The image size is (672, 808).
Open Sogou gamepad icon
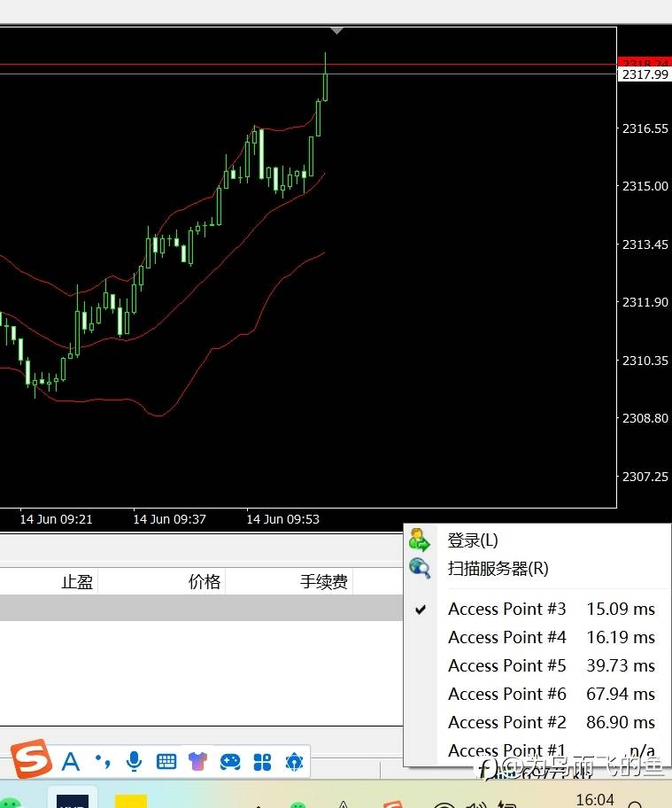pyautogui.click(x=229, y=761)
